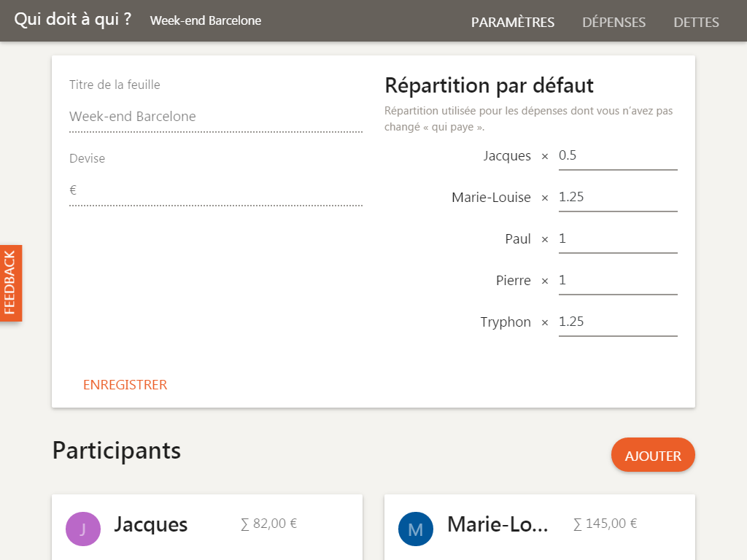Image resolution: width=747 pixels, height=560 pixels.
Task: Edit Pierre's share multiplier field
Action: point(618,281)
